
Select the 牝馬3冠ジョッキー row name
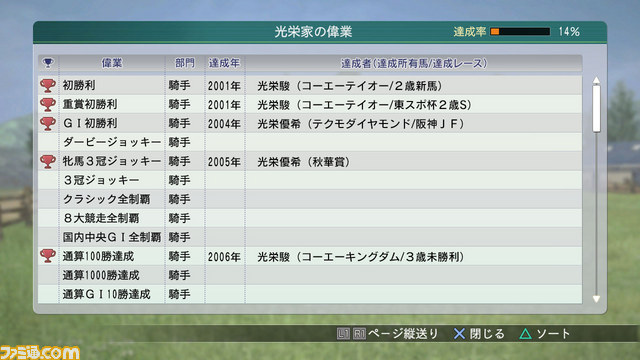(112, 161)
